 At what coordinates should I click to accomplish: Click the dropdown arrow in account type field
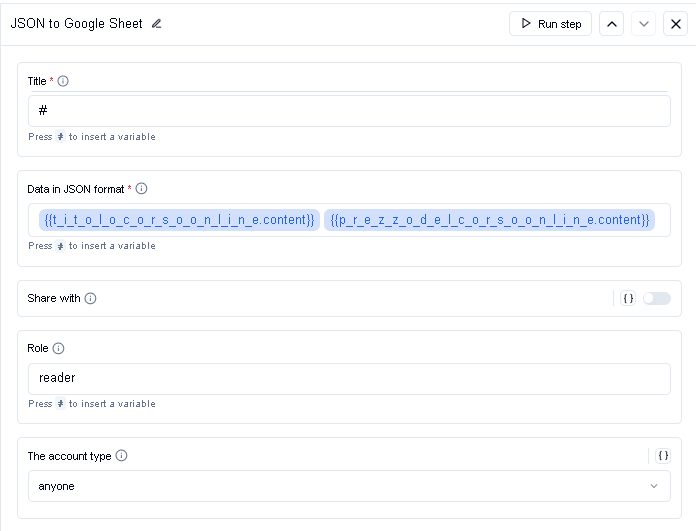click(654, 486)
